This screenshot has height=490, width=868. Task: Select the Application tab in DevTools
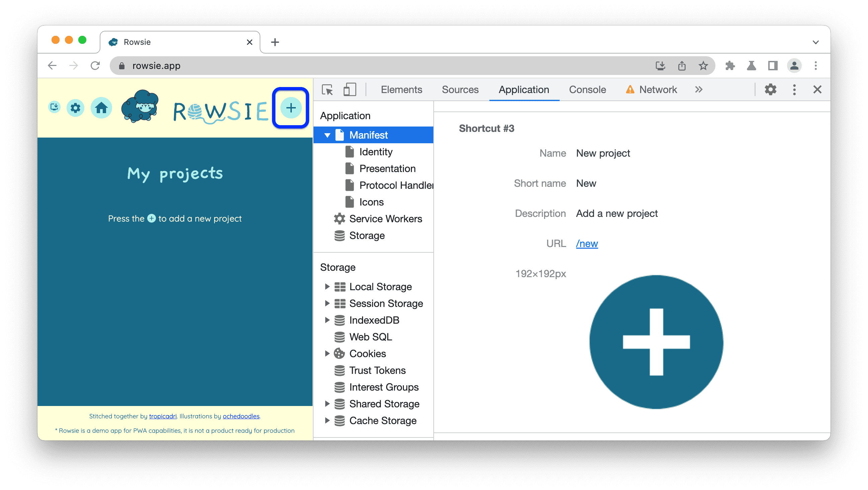[523, 89]
